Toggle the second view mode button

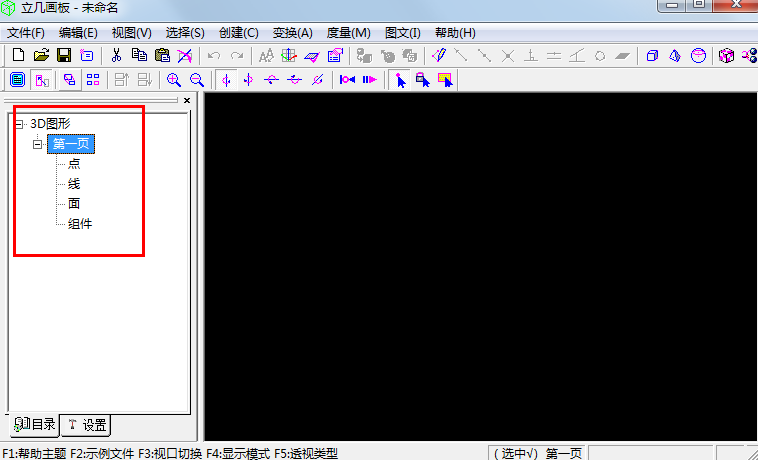coord(41,80)
